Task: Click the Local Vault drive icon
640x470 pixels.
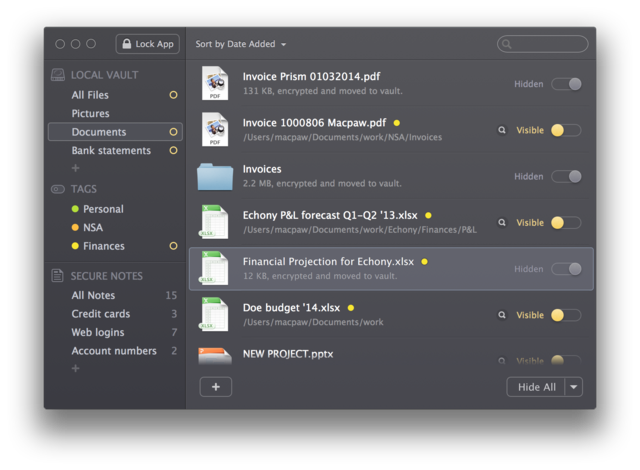Action: click(58, 75)
